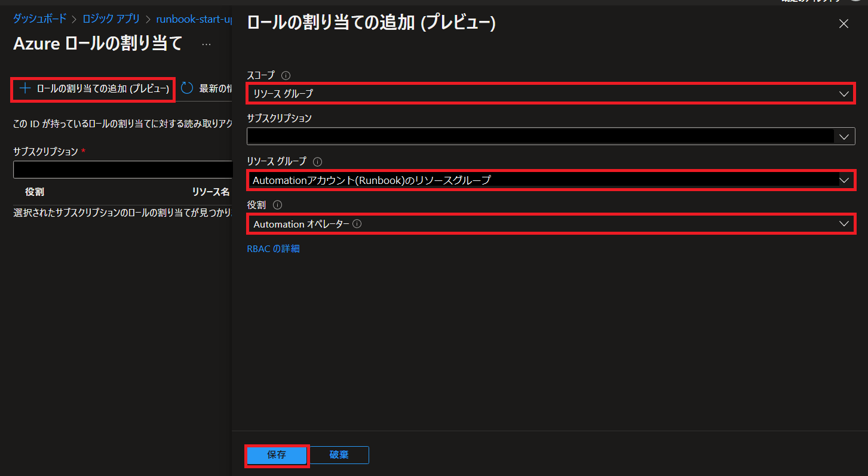The width and height of the screenshot is (868, 476).
Task: Click info icon beside Automation オペレーター value
Action: [x=357, y=224]
